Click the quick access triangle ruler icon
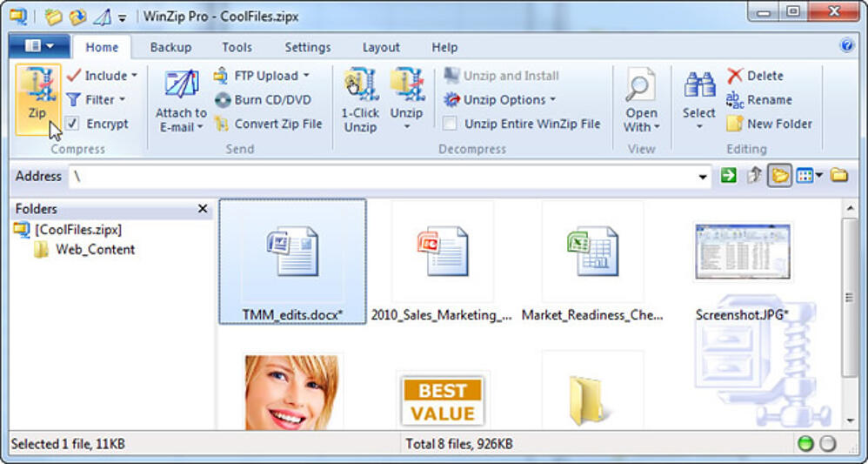Image resolution: width=868 pixels, height=464 pixels. (102, 17)
